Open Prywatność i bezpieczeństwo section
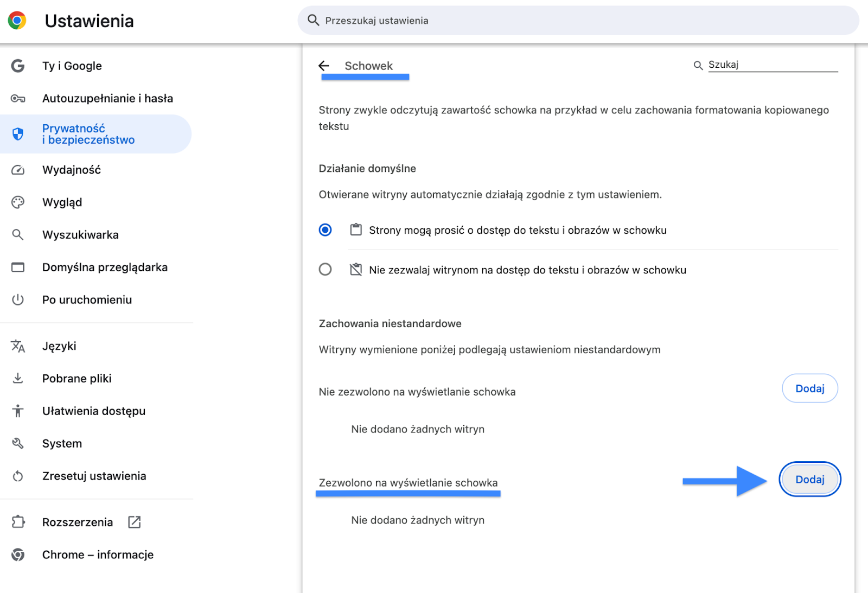 pos(96,134)
